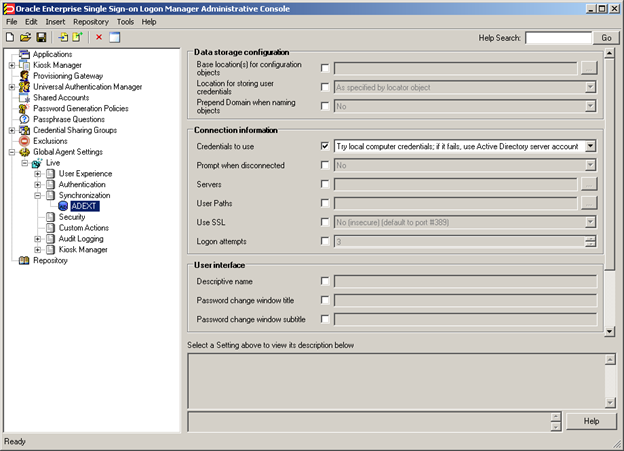Click the red X delete toolbar icon
This screenshot has height=451, width=624.
pyautogui.click(x=99, y=37)
